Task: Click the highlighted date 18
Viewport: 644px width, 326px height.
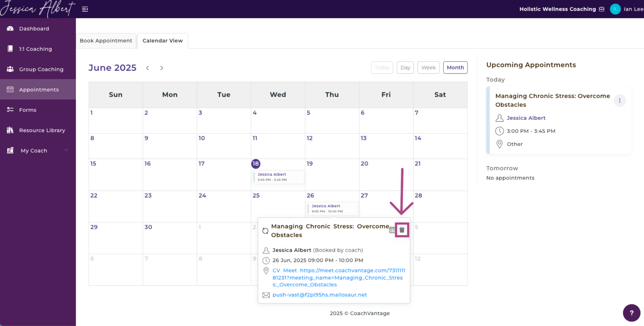Action: click(256, 164)
